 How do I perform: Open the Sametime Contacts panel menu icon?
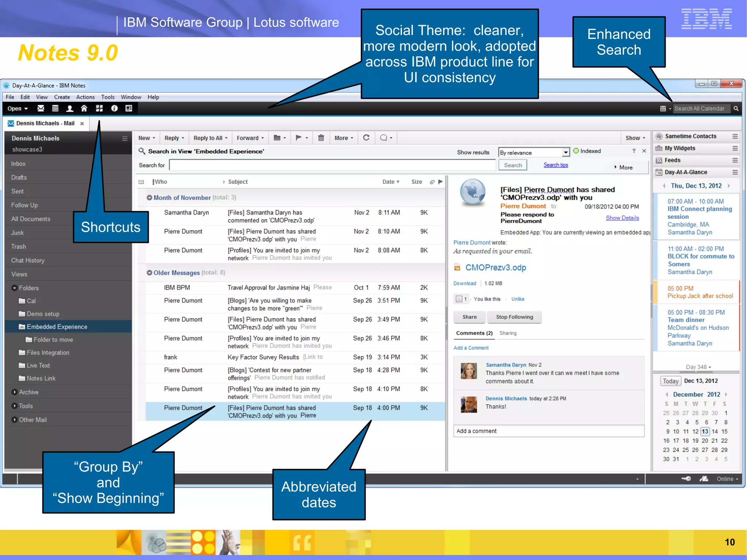[735, 136]
